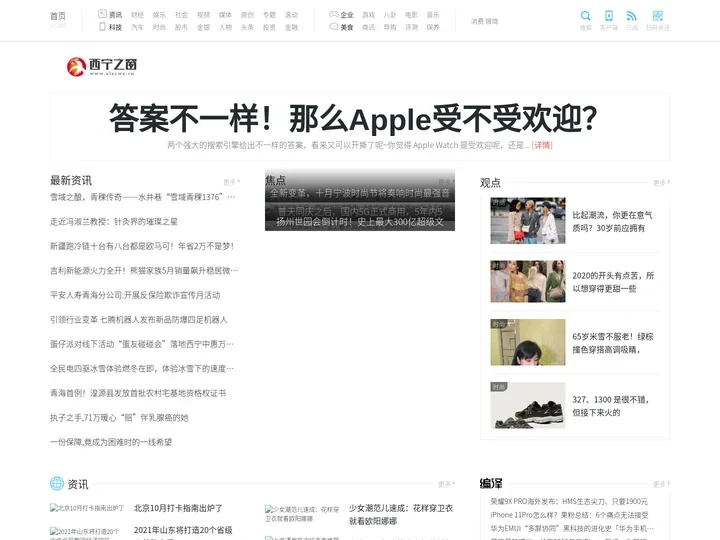720x540 pixels.
Task: Open article 雪域之酿，青稞传奇——水井巷
Action: point(142,197)
